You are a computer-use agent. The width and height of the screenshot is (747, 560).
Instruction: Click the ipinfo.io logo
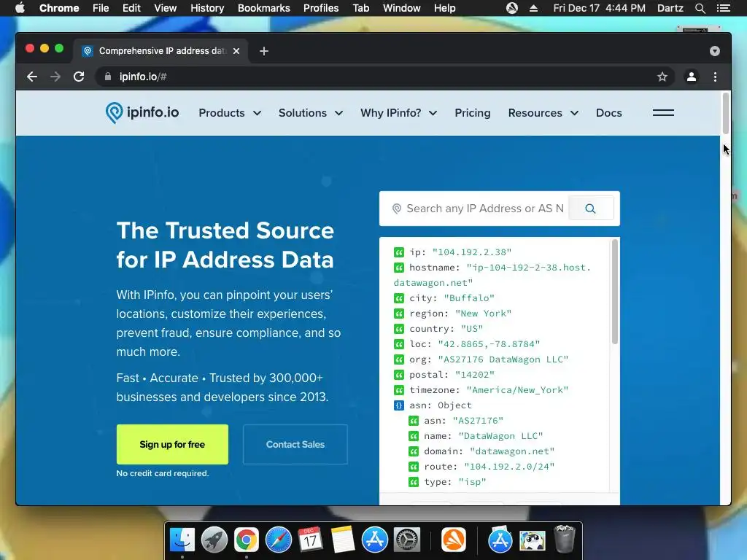coord(142,113)
